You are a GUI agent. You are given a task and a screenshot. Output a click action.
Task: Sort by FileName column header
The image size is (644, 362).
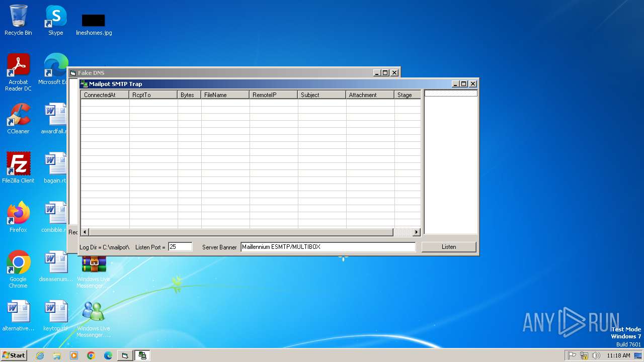(x=225, y=95)
